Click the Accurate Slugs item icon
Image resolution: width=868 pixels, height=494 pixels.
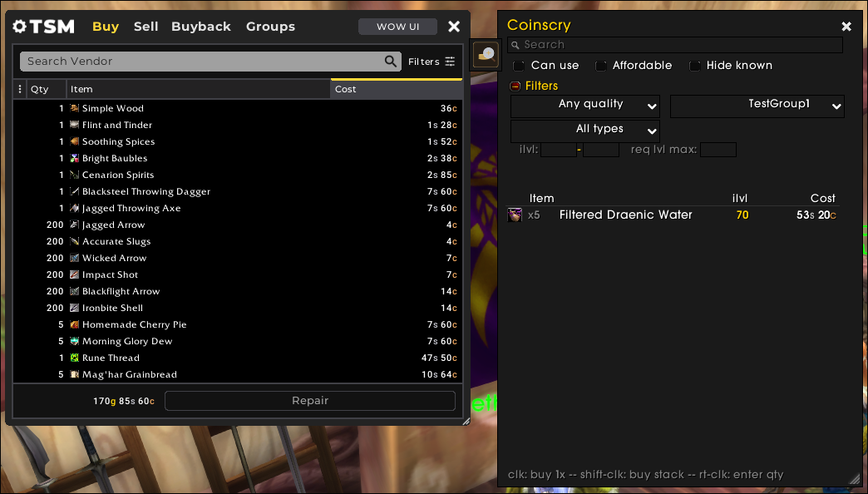pyautogui.click(x=74, y=241)
